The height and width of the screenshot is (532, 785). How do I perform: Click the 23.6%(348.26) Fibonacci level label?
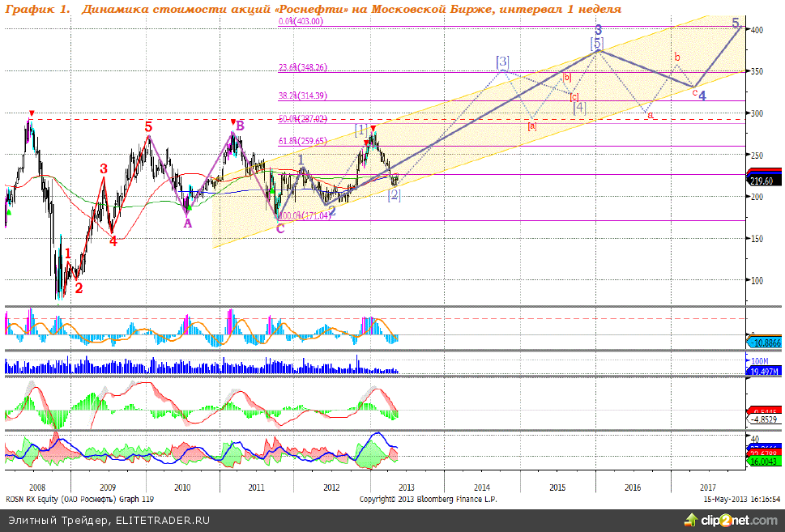pos(302,67)
